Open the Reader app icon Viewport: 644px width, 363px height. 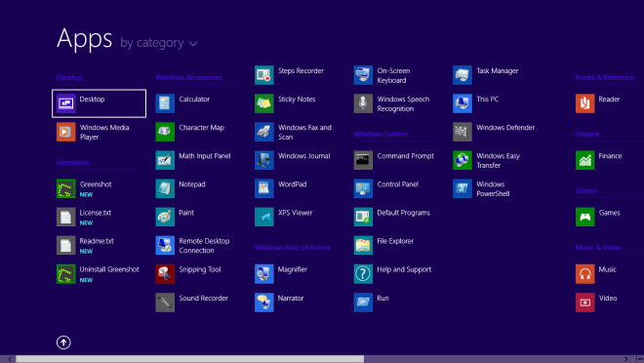click(585, 103)
